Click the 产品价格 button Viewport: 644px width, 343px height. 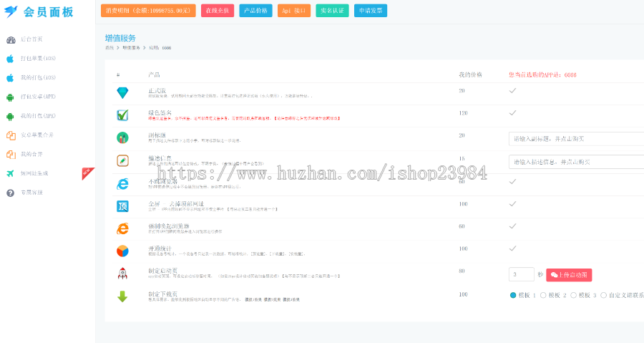pyautogui.click(x=255, y=11)
